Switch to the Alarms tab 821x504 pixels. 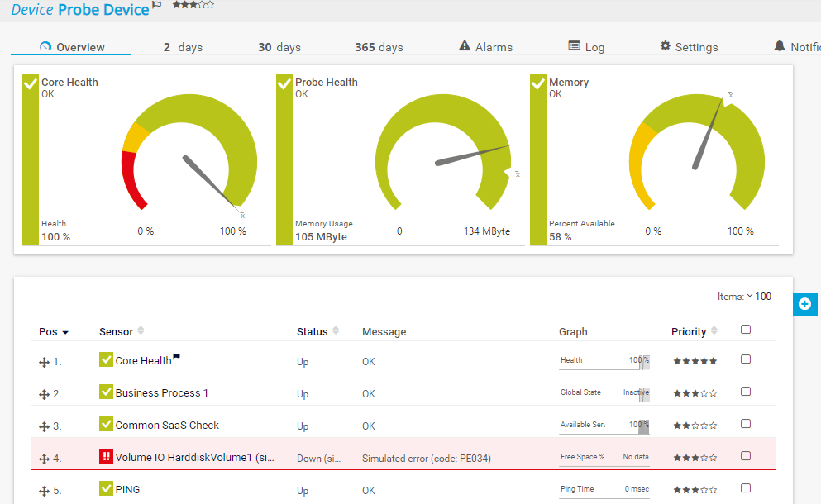[486, 47]
